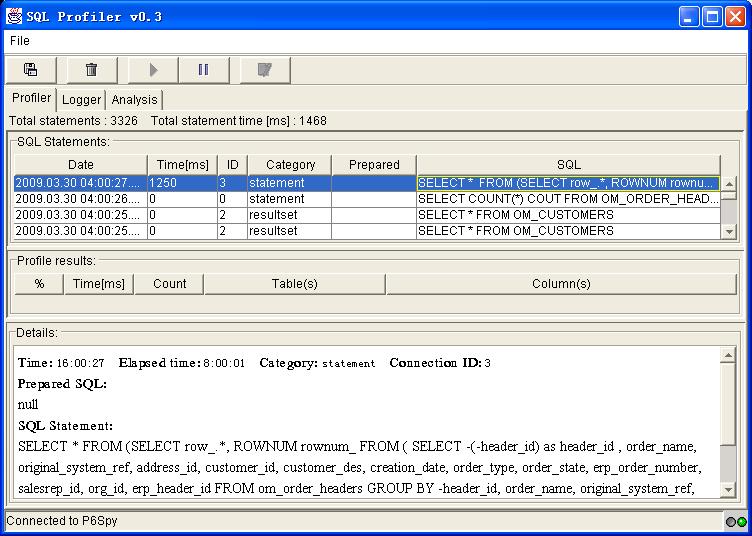This screenshot has width=752, height=536.
Task: Click the notepad toolbar icon
Action: click(264, 70)
